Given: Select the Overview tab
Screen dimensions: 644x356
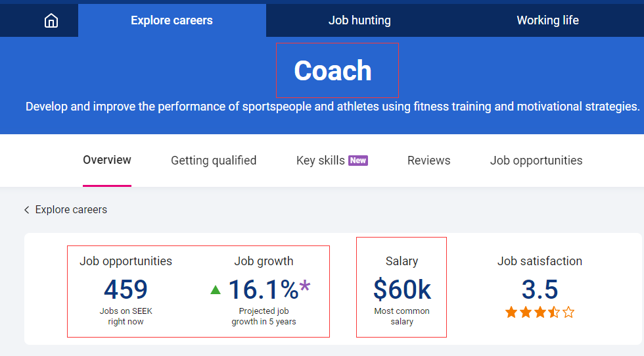Looking at the screenshot, I should point(107,160).
